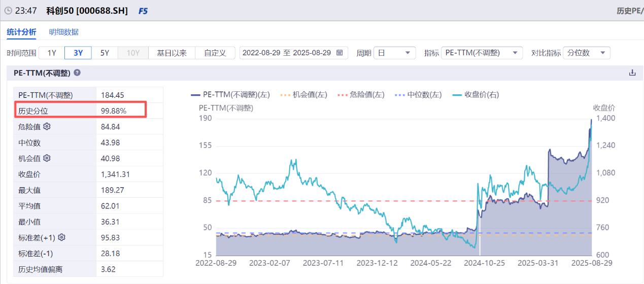Screen dimensions: 644x284
Task: Open settings gear beside 机会值
Action: click(x=47, y=158)
